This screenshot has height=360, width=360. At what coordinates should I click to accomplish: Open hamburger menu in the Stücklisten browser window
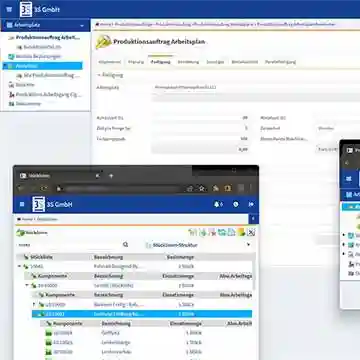(22, 204)
